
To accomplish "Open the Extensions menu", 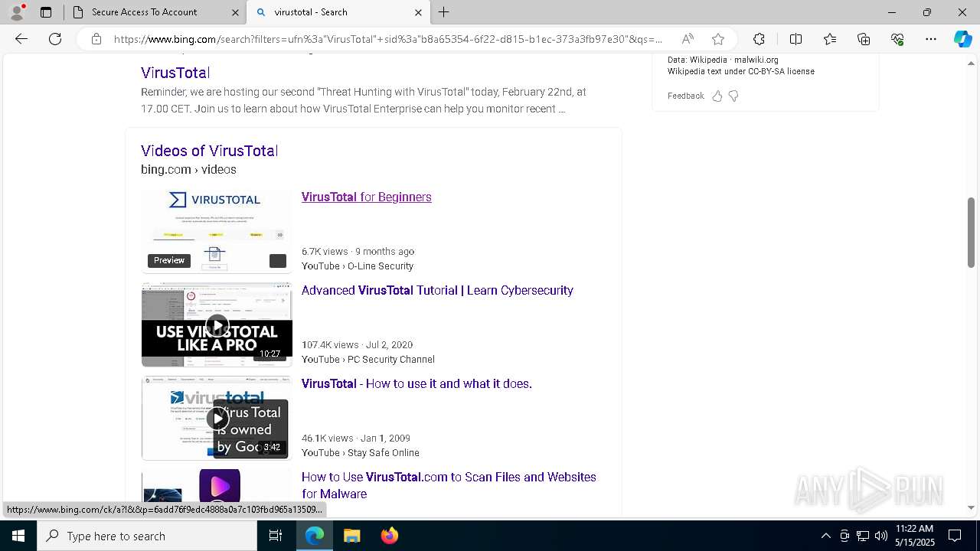I will (759, 39).
